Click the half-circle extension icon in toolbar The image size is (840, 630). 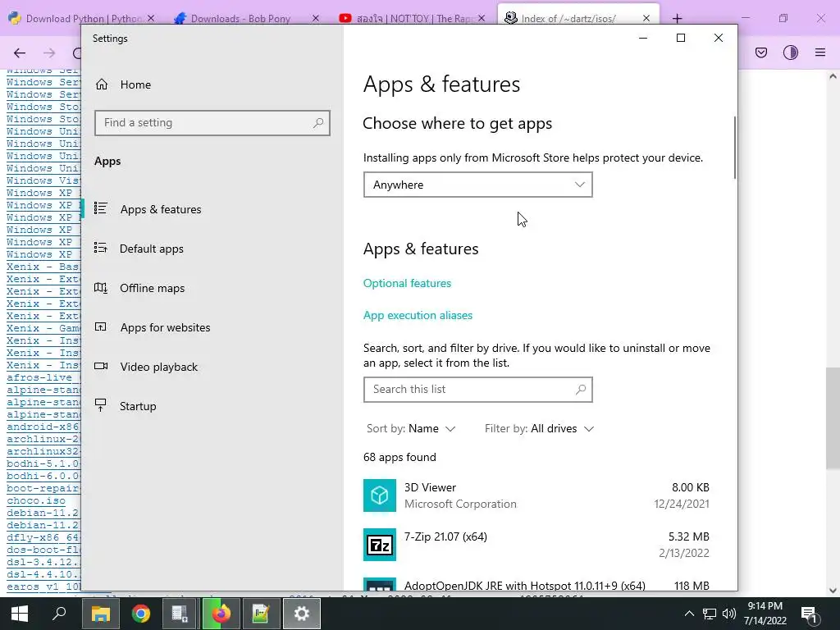[791, 52]
